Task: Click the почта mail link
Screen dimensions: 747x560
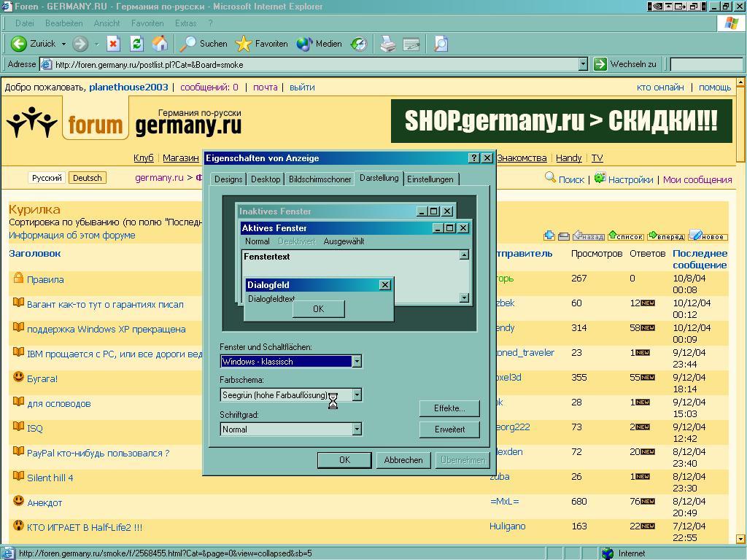Action: 266,87
